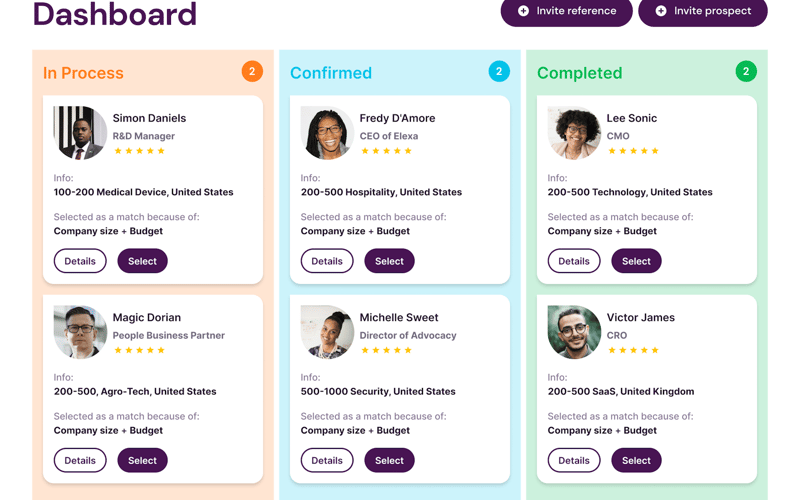The height and width of the screenshot is (500, 800).
Task: Click Lee Sonic's avatar
Action: [574, 133]
